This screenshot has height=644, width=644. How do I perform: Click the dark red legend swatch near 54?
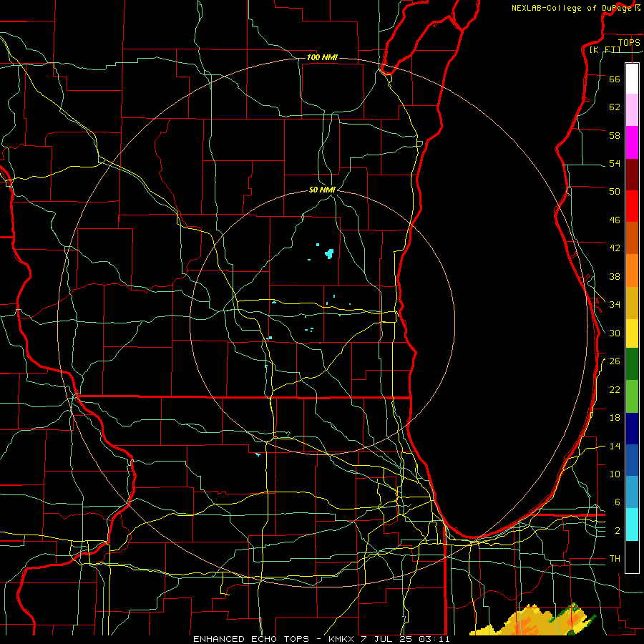pos(632,175)
